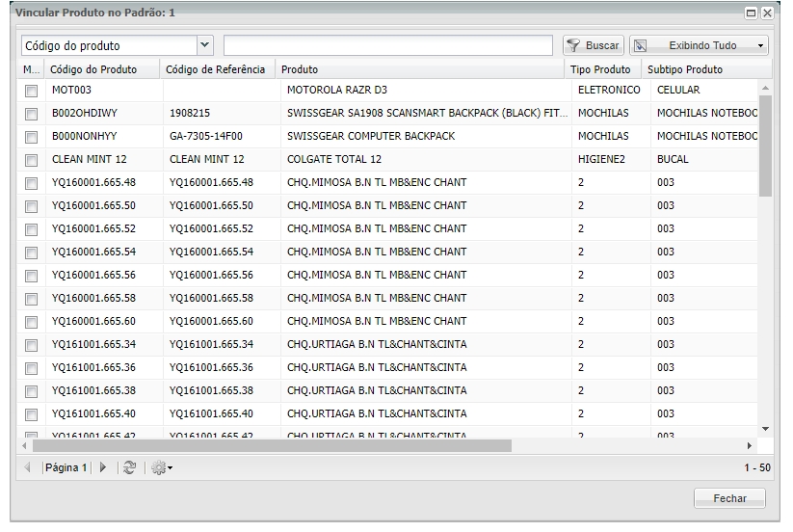Screen dimensions: 793x532
Task: Click reference code GA-7305-14F00 cell
Action: (222, 136)
